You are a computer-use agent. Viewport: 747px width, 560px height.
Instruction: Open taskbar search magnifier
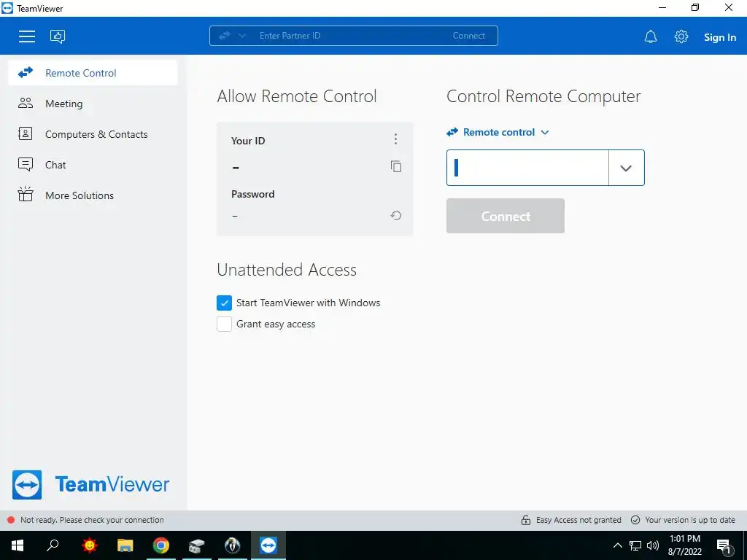tap(53, 545)
